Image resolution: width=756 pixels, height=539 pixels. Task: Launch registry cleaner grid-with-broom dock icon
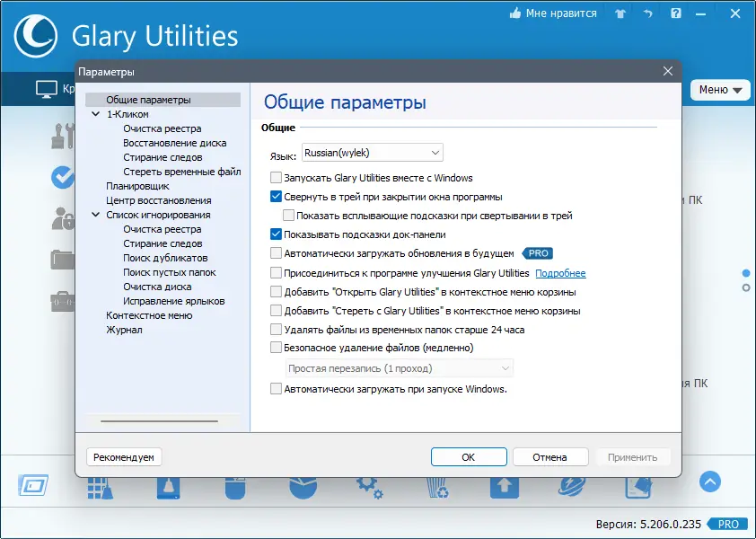click(101, 488)
